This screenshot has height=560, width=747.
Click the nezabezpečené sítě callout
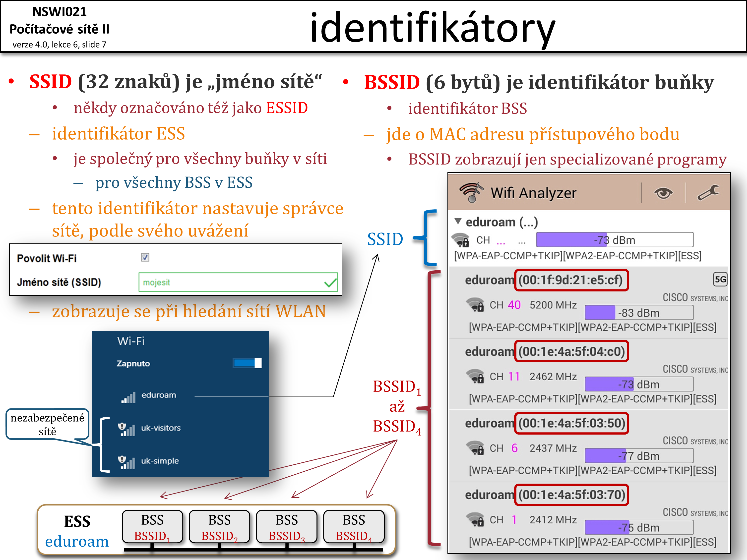[48, 424]
